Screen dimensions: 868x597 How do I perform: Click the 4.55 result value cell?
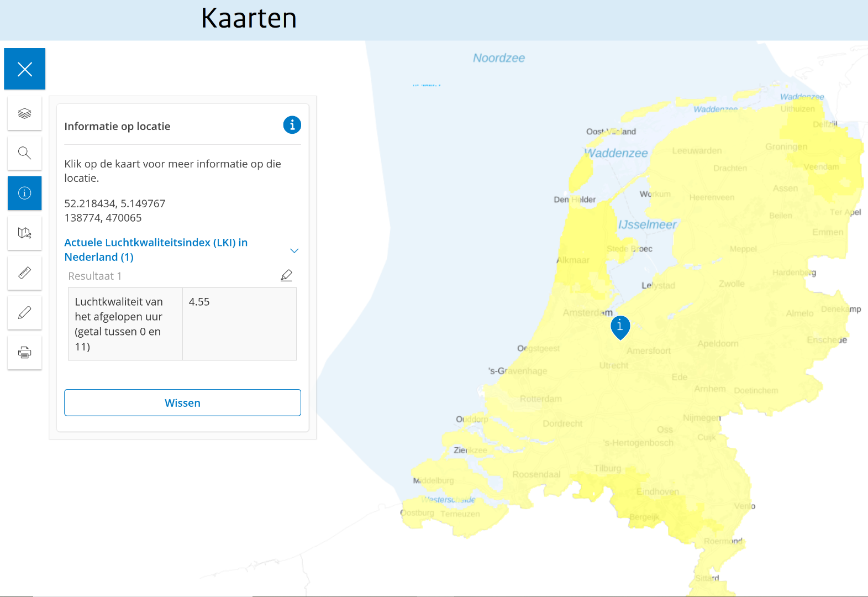point(239,324)
